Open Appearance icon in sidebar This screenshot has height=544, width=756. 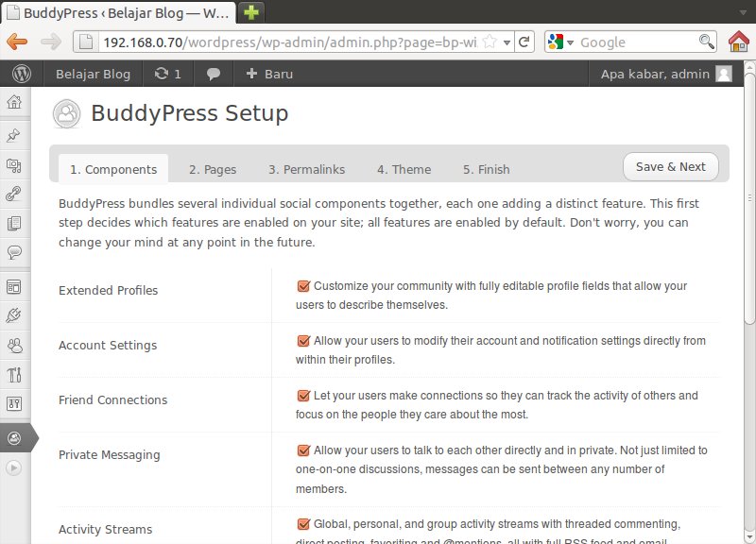click(13, 287)
